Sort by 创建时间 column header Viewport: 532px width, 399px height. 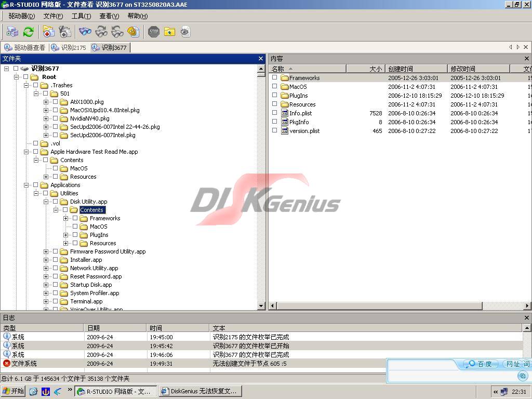click(x=416, y=69)
